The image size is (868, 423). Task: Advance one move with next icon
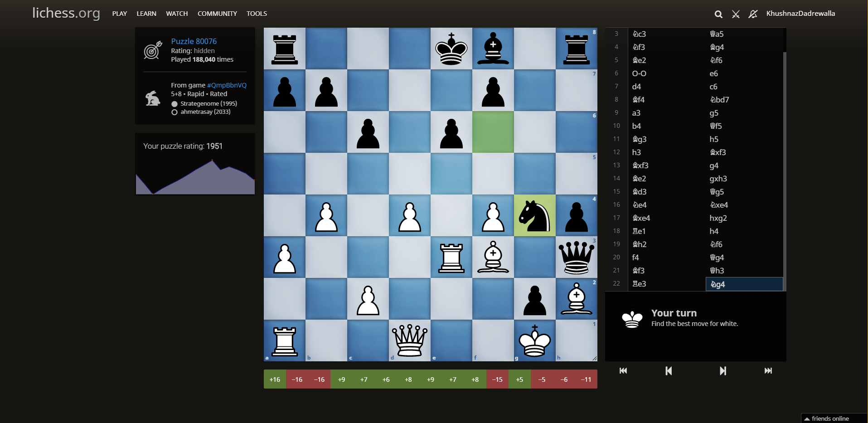click(x=723, y=371)
